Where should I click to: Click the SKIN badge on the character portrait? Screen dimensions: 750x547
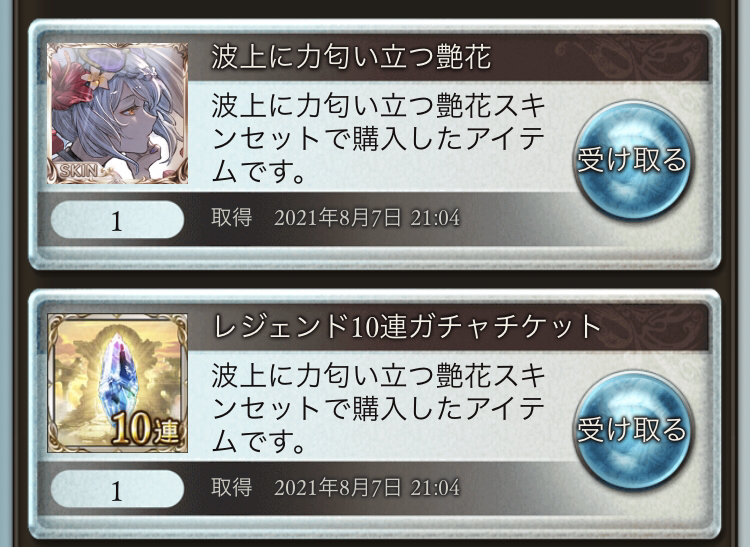79,171
